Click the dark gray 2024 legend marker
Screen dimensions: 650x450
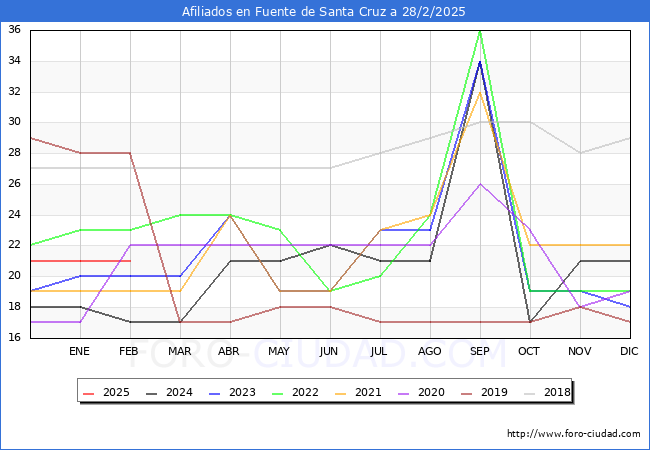tap(152, 393)
